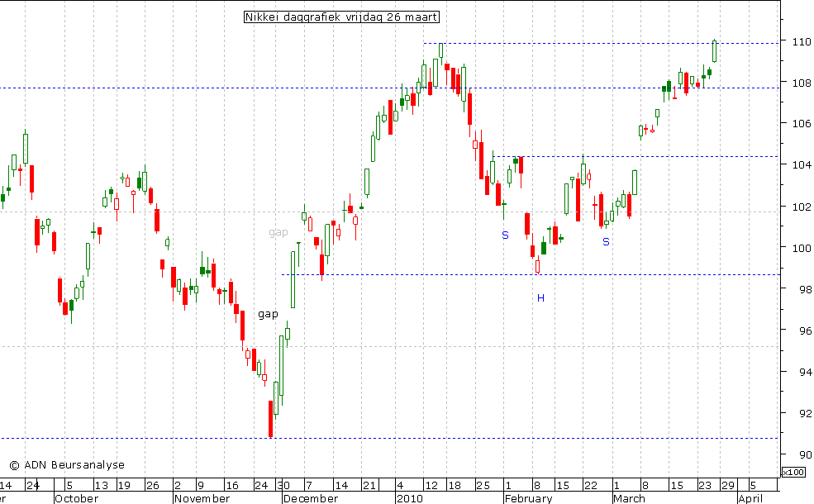Click the '2010' year label
The height and width of the screenshot is (504, 814).
(410, 498)
